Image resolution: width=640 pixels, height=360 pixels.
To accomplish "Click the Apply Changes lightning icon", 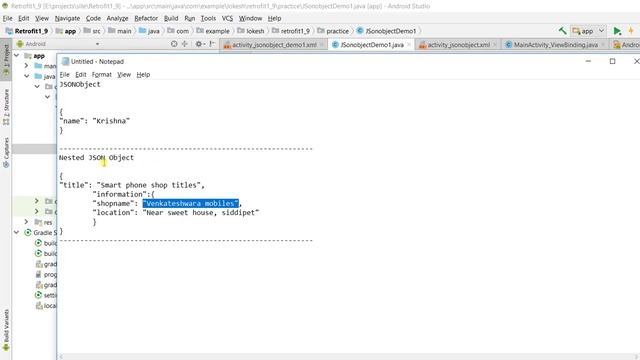I will (x=631, y=31).
